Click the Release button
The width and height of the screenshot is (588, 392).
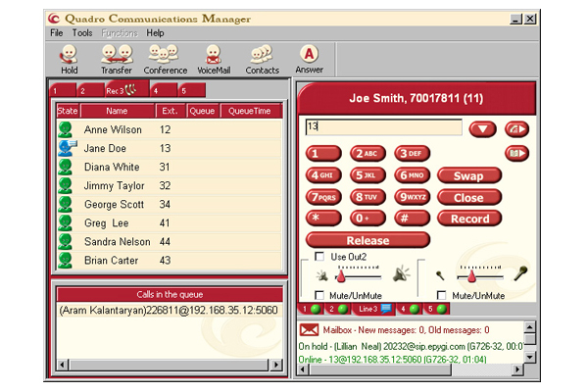pyautogui.click(x=367, y=240)
